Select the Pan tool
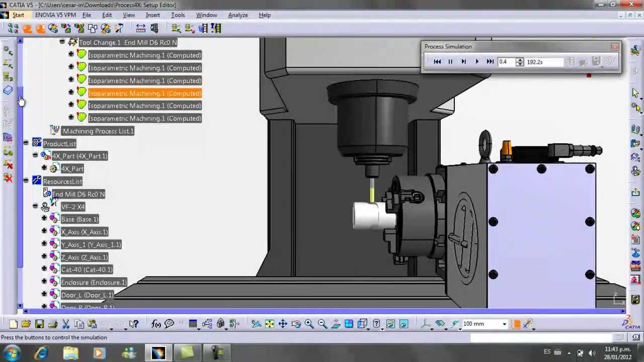 [x=283, y=324]
